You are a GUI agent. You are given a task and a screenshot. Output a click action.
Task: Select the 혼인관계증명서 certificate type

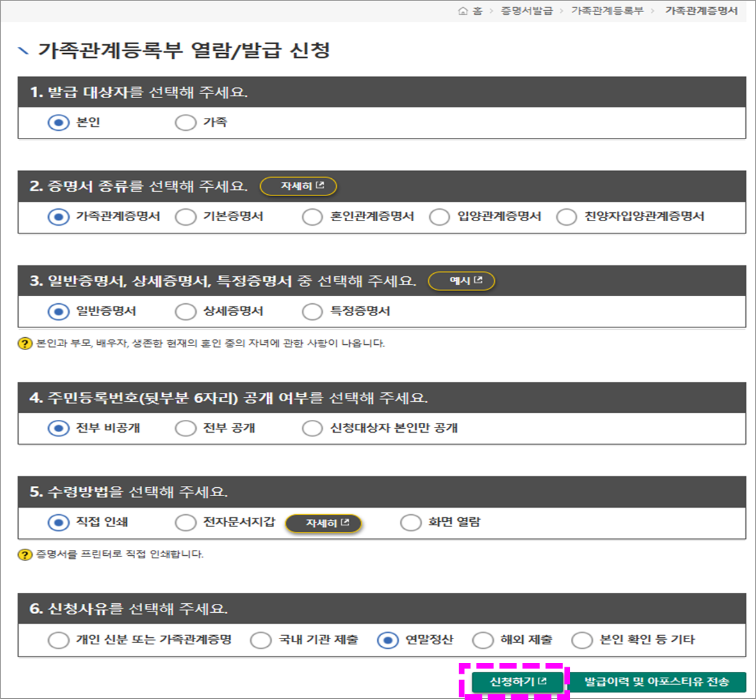click(x=312, y=217)
